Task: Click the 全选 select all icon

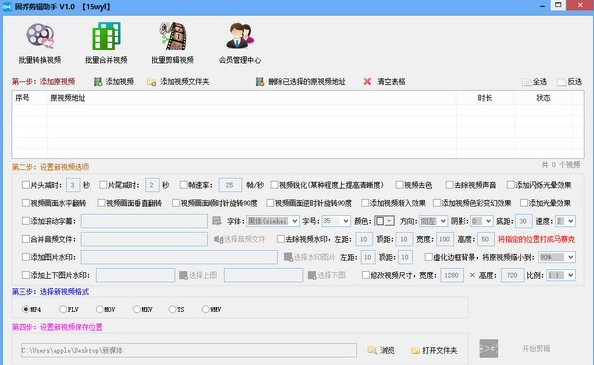Action: tap(527, 82)
